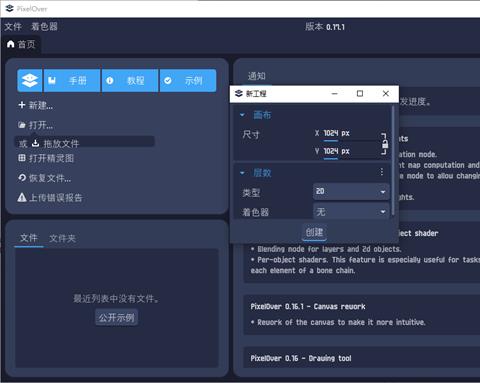
Task: Click the home icon on 首页 tab
Action: pyautogui.click(x=11, y=44)
